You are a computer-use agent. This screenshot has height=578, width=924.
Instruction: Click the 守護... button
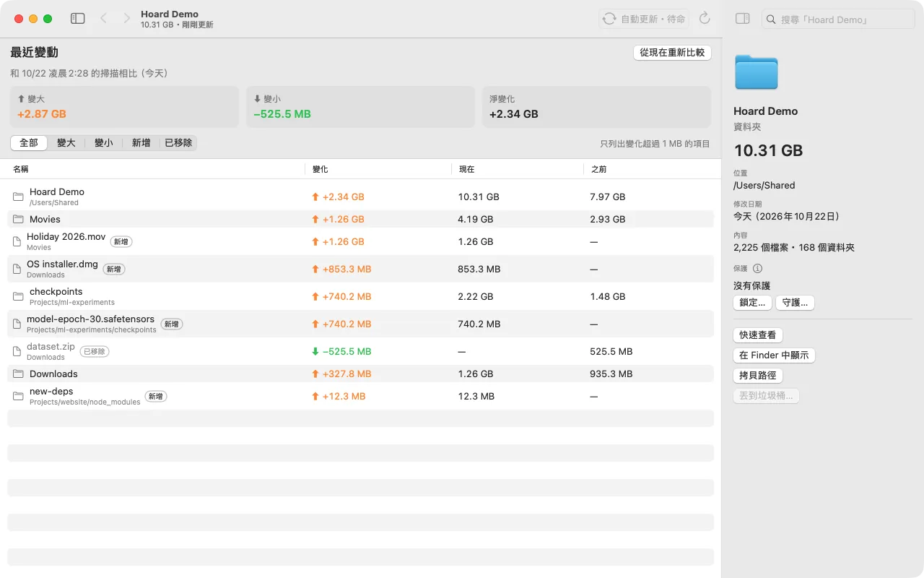pyautogui.click(x=795, y=303)
